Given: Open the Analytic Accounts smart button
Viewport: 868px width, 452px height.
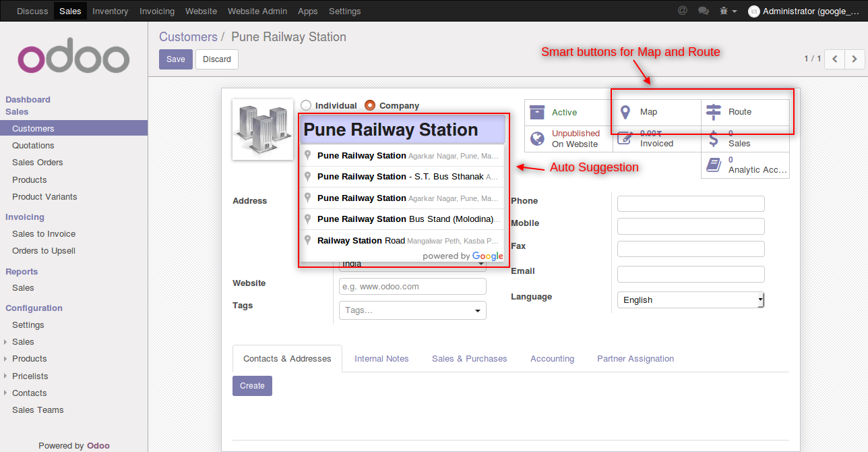Looking at the screenshot, I should (x=745, y=165).
